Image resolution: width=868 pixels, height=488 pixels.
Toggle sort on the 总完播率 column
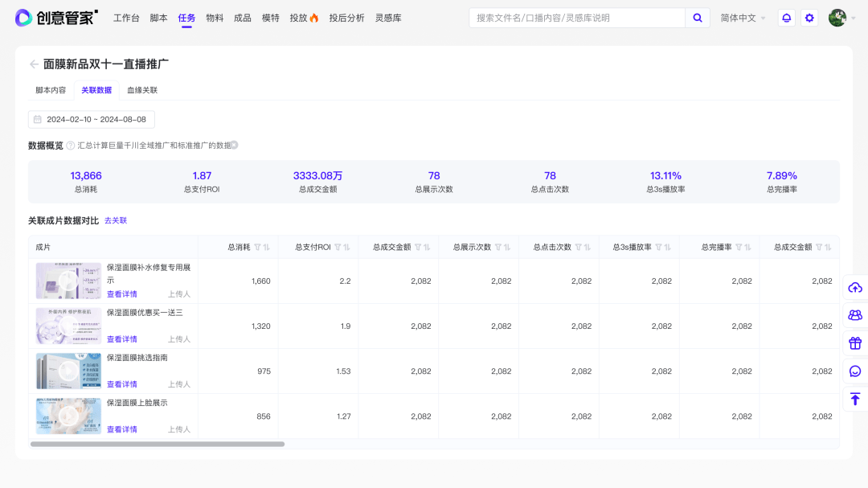coord(747,248)
